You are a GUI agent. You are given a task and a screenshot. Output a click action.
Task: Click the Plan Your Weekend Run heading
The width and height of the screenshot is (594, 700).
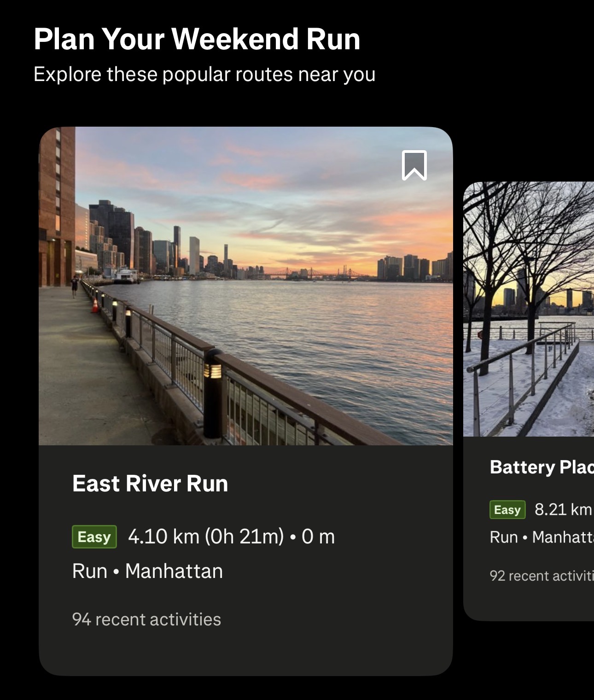(197, 39)
